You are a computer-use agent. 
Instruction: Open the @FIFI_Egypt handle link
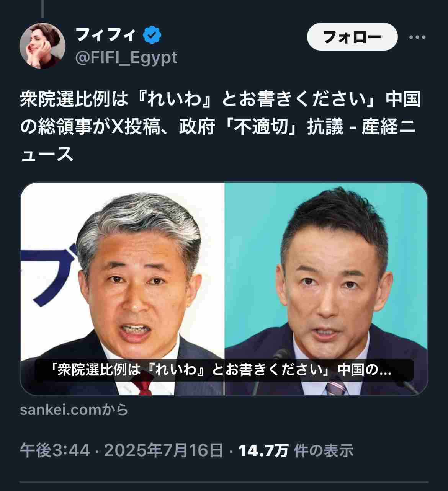pos(127,57)
